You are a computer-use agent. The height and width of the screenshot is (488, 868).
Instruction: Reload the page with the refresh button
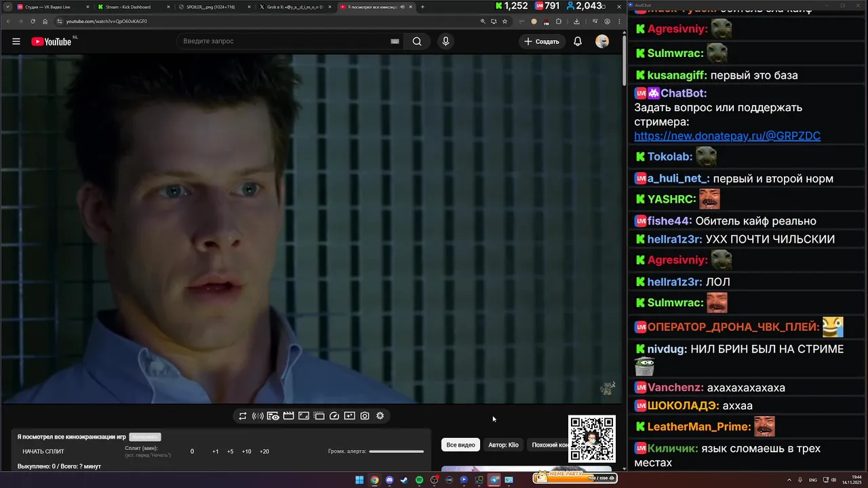tap(33, 21)
